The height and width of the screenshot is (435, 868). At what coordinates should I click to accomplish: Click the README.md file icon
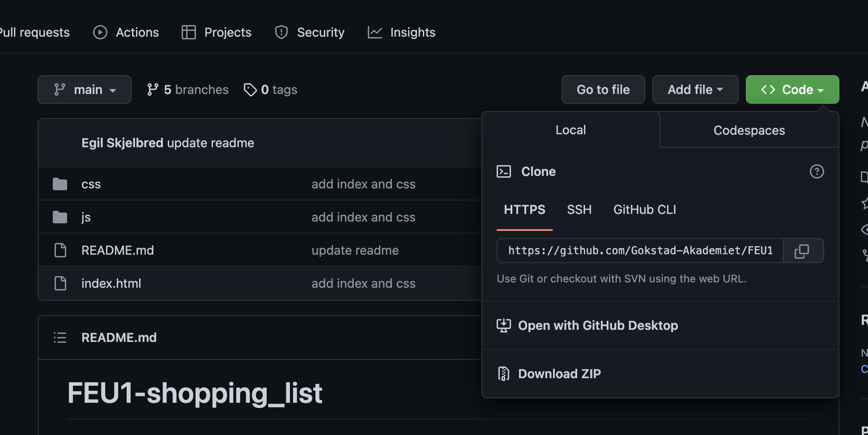coord(60,250)
